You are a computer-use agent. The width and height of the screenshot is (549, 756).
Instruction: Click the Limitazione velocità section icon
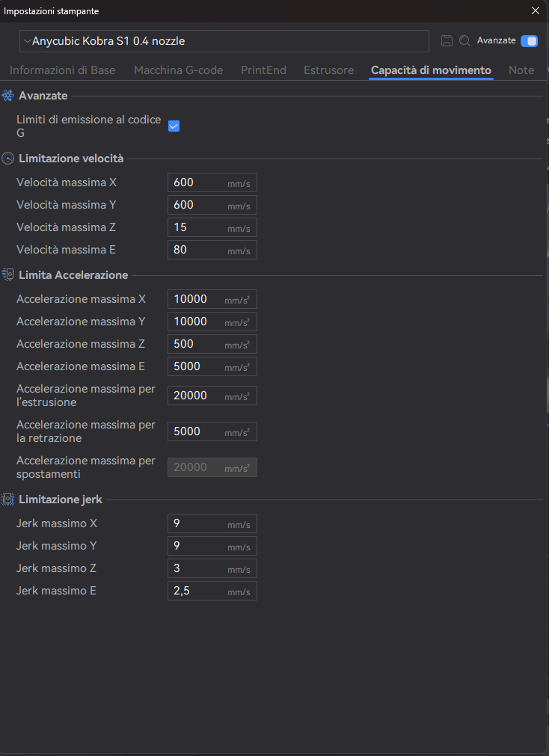point(8,159)
